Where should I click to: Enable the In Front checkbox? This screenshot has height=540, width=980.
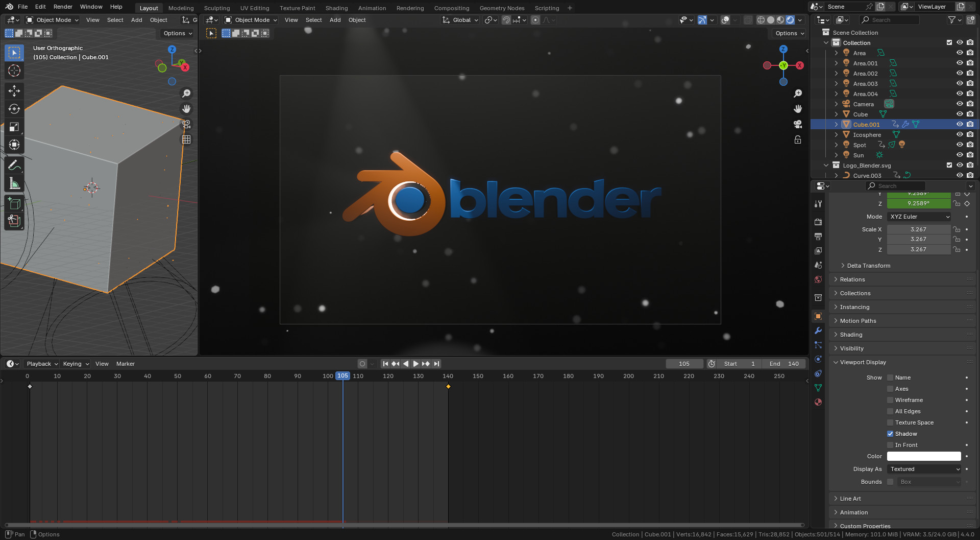[890, 445]
